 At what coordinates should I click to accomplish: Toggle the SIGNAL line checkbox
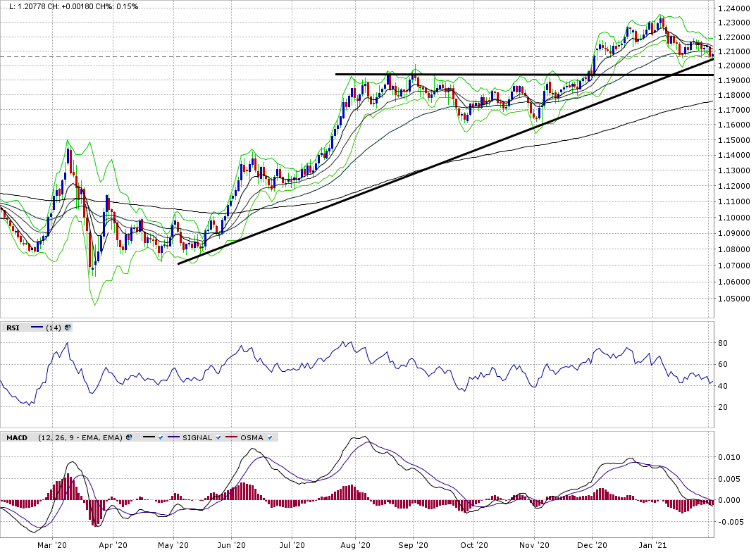point(218,437)
